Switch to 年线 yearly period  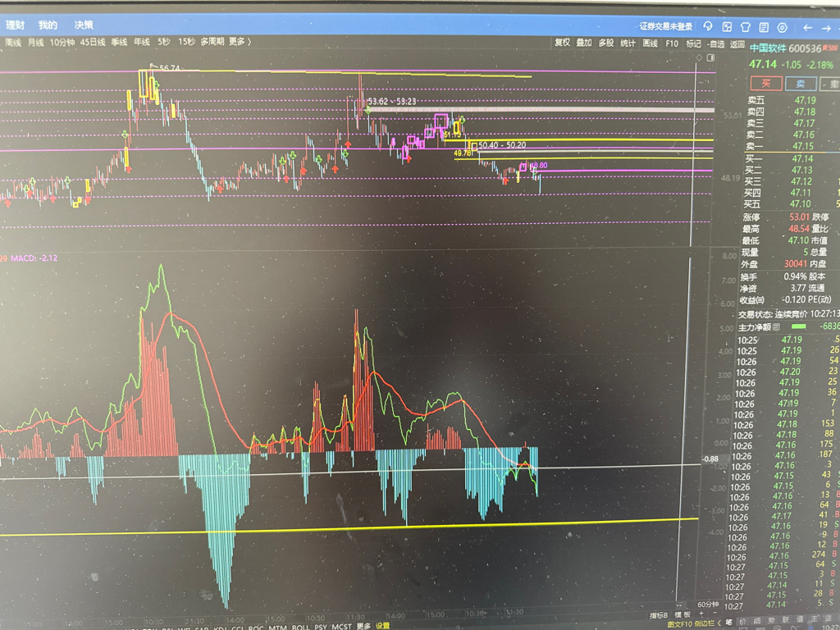[x=141, y=42]
